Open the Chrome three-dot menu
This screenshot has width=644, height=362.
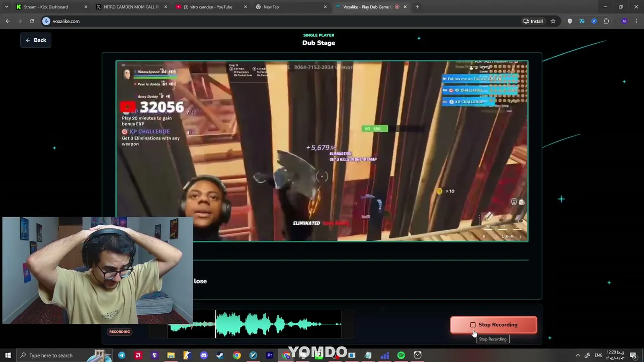(x=636, y=21)
